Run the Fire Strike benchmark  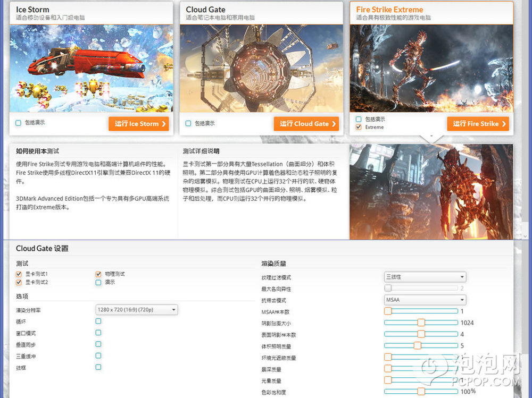[478, 124]
